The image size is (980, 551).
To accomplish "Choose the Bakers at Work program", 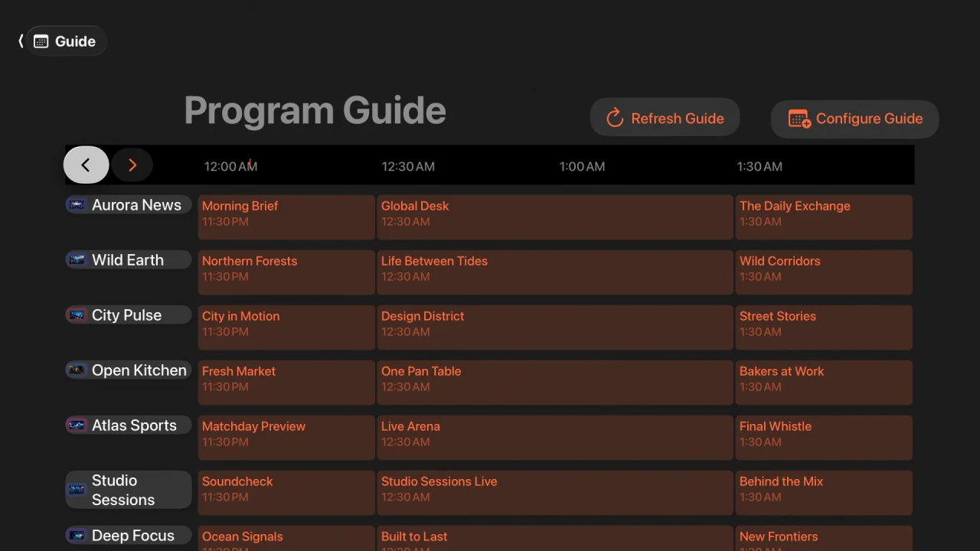I will click(x=824, y=383).
